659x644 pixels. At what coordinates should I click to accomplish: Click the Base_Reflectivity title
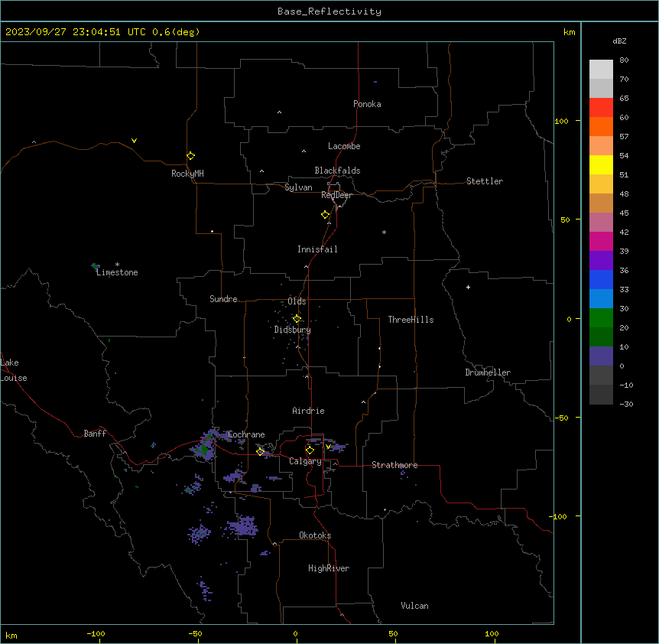pos(329,11)
